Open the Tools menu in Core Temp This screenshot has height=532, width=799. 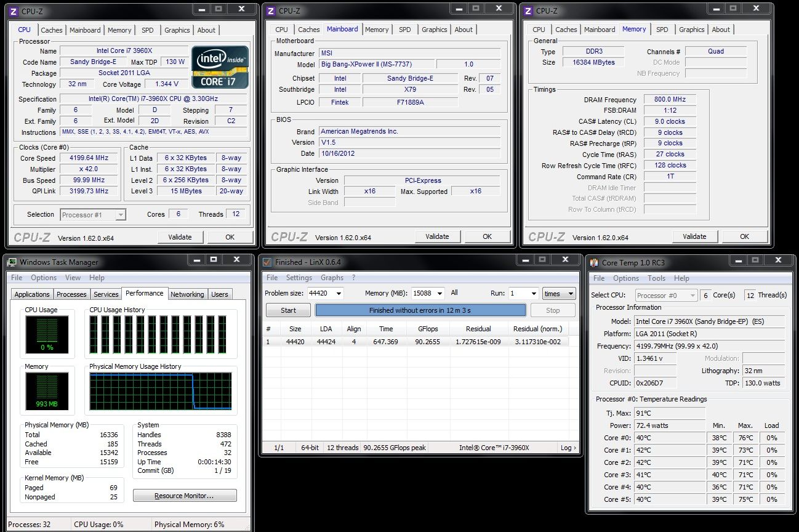click(x=656, y=278)
